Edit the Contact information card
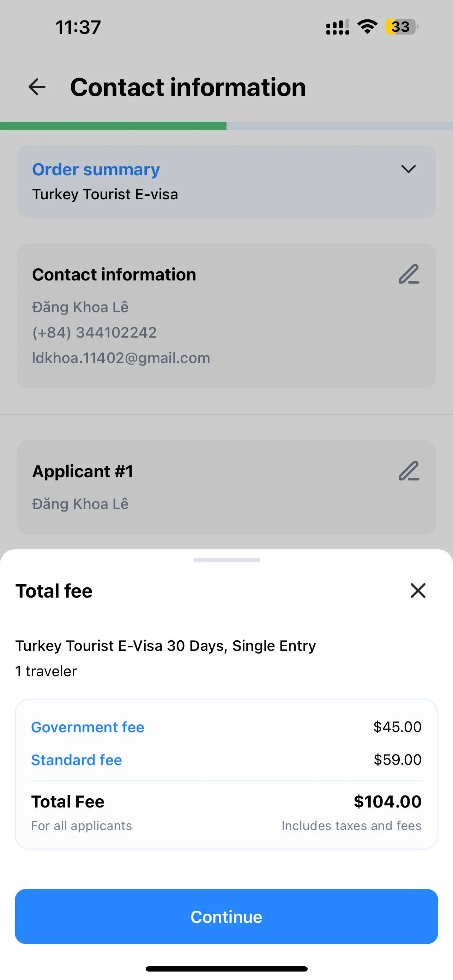The width and height of the screenshot is (453, 980). (x=409, y=274)
